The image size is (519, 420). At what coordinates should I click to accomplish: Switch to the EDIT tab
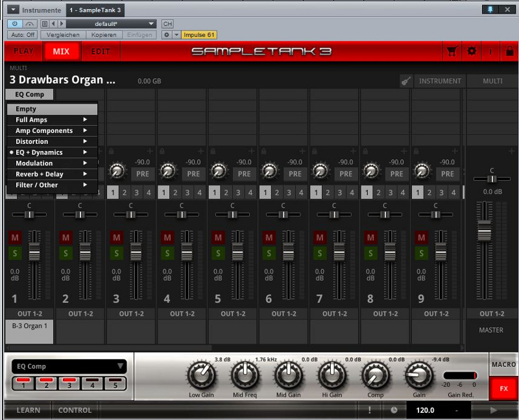(101, 51)
